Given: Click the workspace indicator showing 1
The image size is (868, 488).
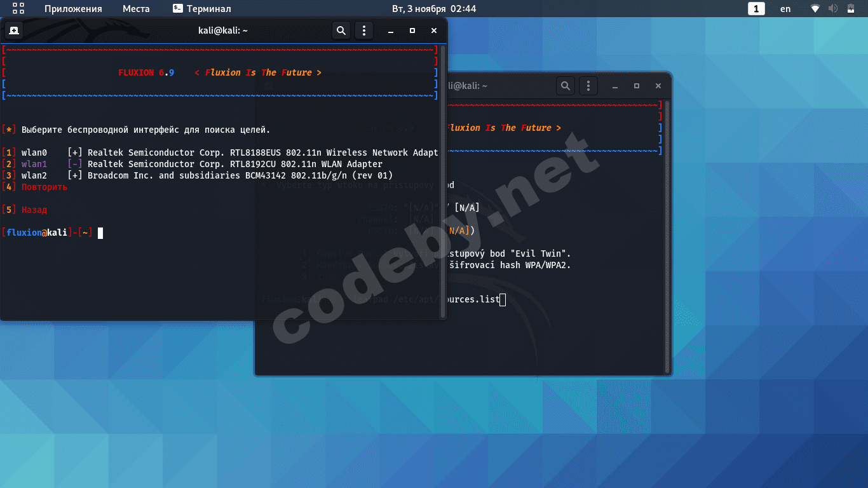Looking at the screenshot, I should [756, 9].
